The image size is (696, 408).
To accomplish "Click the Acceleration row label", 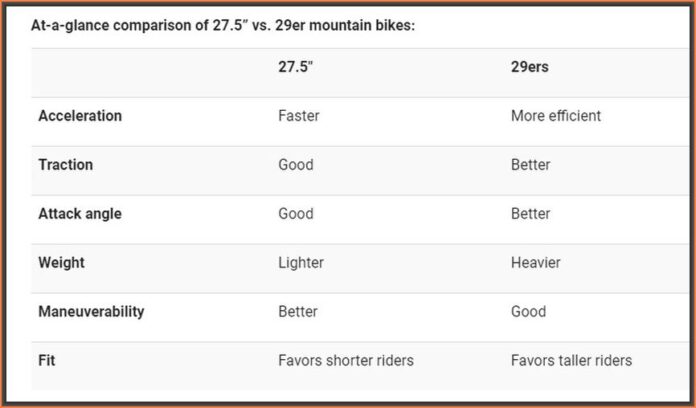I will tap(80, 116).
